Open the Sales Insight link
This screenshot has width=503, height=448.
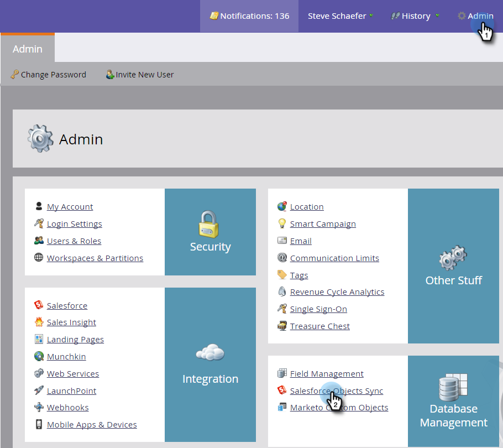pos(71,322)
